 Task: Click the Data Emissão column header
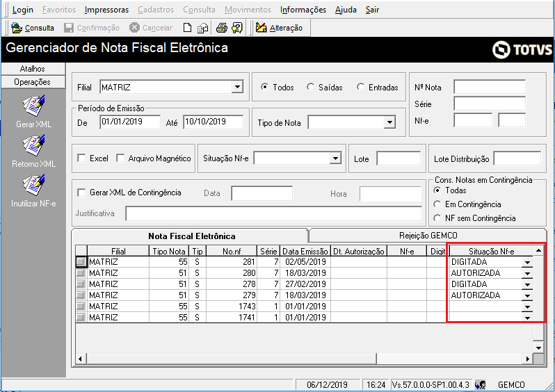pyautogui.click(x=305, y=251)
